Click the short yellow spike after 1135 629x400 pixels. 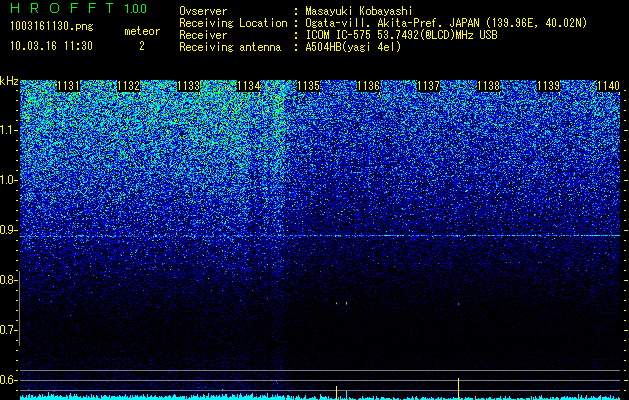[336, 392]
